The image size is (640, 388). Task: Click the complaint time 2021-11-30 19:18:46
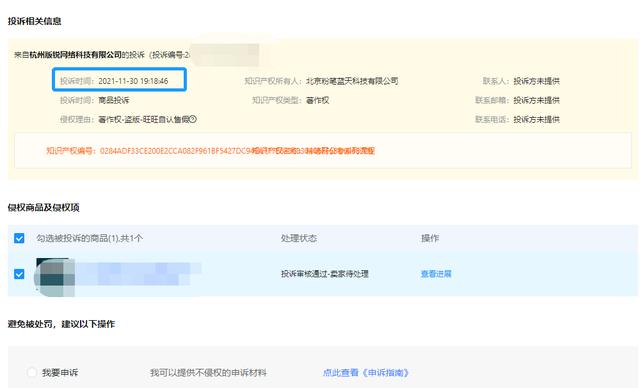click(133, 81)
